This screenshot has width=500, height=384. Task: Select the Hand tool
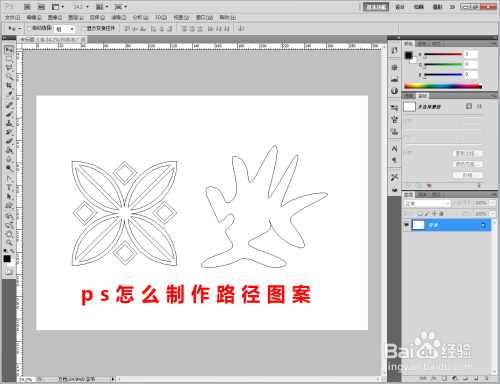[x=9, y=234]
